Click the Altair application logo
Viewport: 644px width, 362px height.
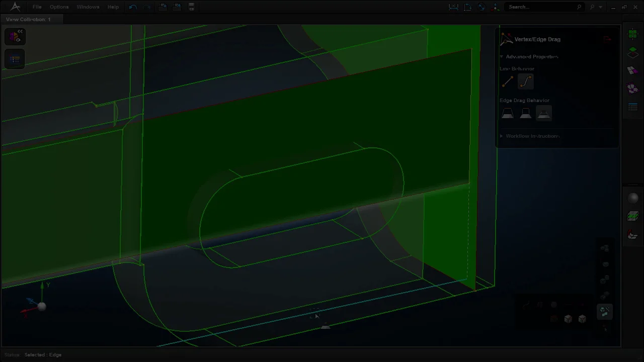coord(15,7)
